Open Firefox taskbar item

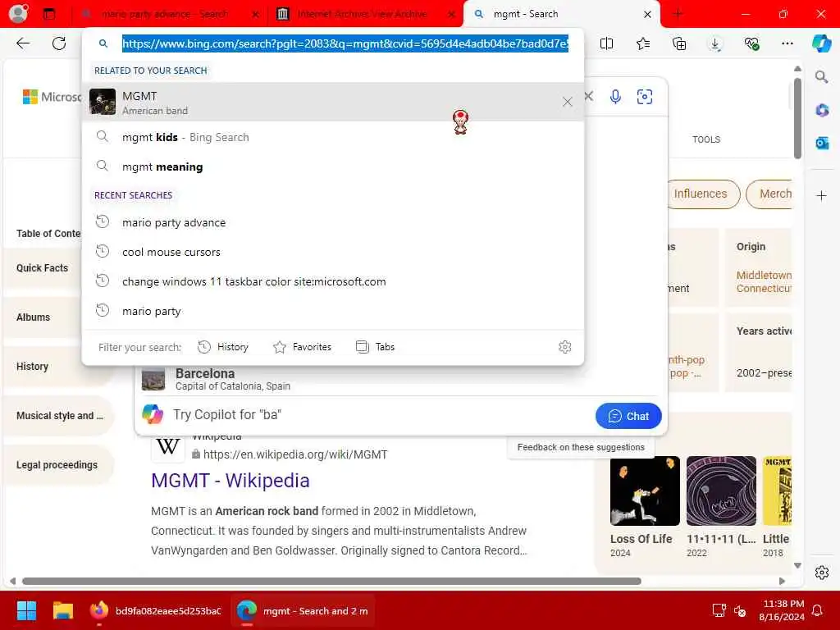tap(155, 610)
